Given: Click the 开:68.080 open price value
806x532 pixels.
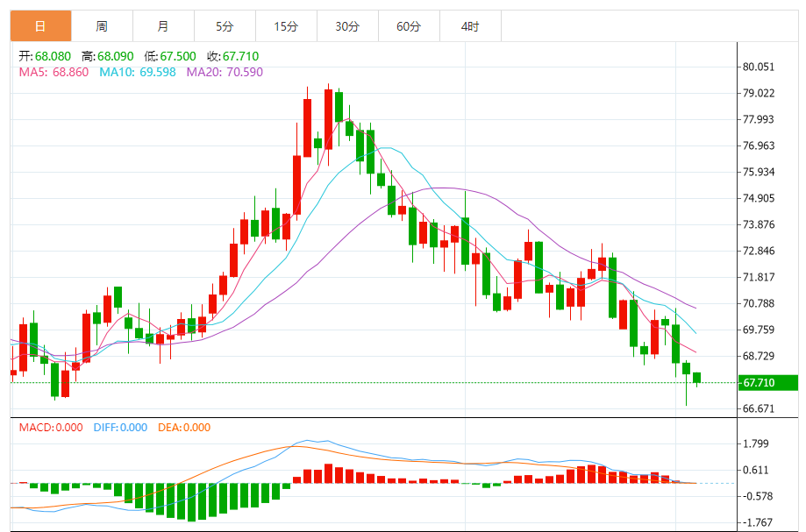Looking at the screenshot, I should (x=45, y=56).
